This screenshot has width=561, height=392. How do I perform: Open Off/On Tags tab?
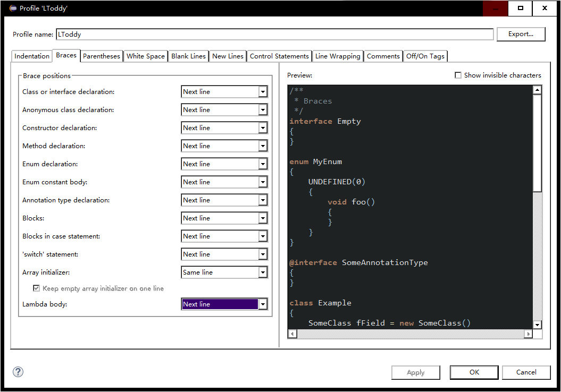click(x=425, y=56)
